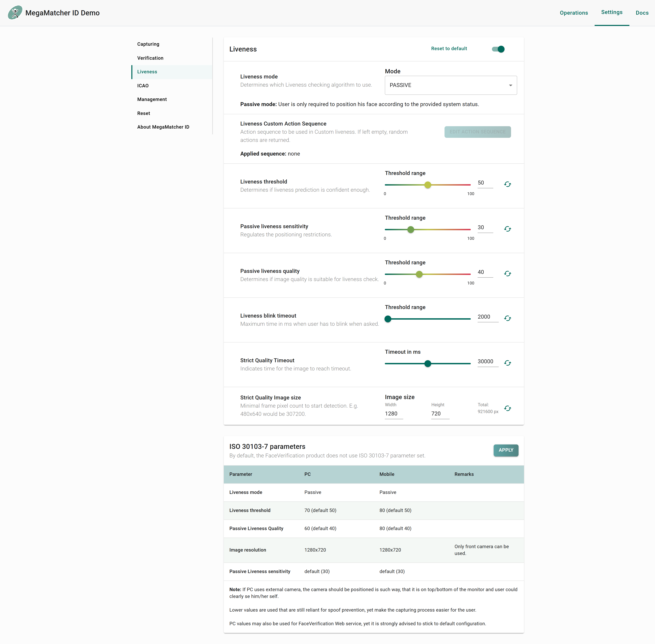Click the MegaMatcher ID Demo title

tap(62, 13)
